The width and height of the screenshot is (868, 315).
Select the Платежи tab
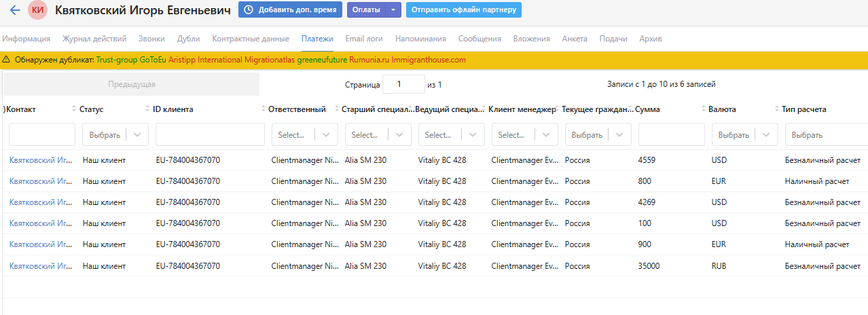pos(317,39)
